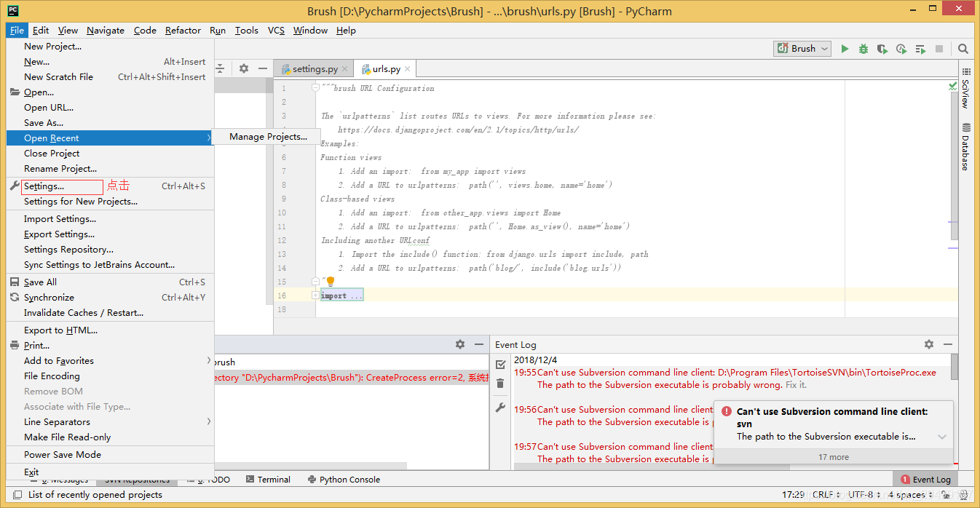Select Close Project menu item
Viewport: 980px width, 508px height.
coord(110,154)
